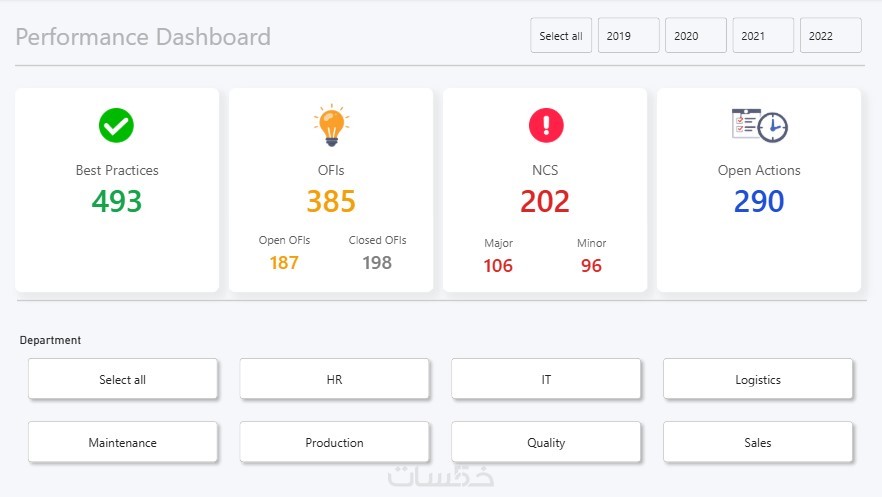Click Select all under Department
The image size is (882, 497).
123,379
